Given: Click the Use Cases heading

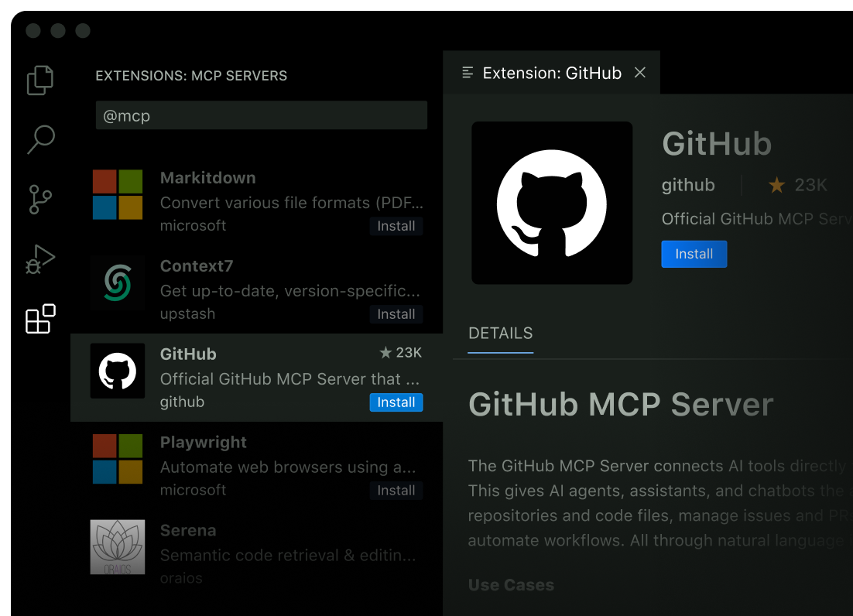Looking at the screenshot, I should coord(511,585).
